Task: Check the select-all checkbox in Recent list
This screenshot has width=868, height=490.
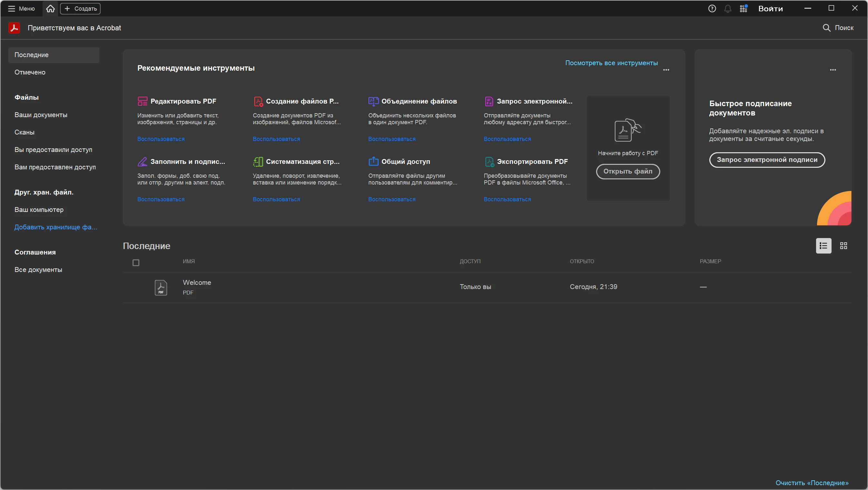Action: (x=136, y=263)
